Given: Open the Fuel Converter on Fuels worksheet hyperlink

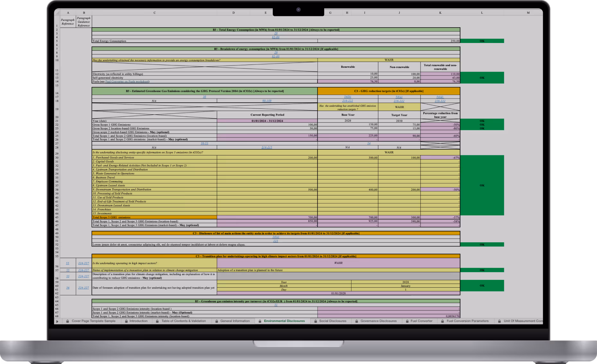Looking at the screenshot, I should point(128,81).
